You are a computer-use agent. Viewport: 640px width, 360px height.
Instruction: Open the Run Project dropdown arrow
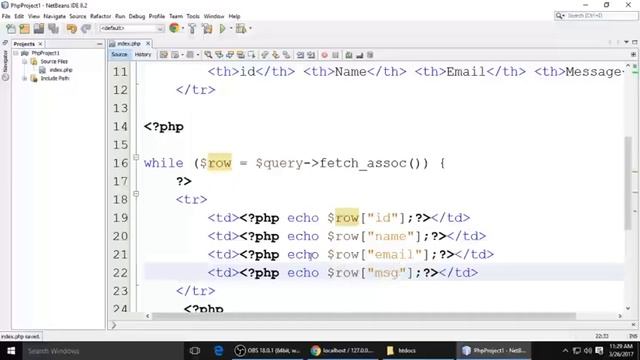(x=231, y=29)
